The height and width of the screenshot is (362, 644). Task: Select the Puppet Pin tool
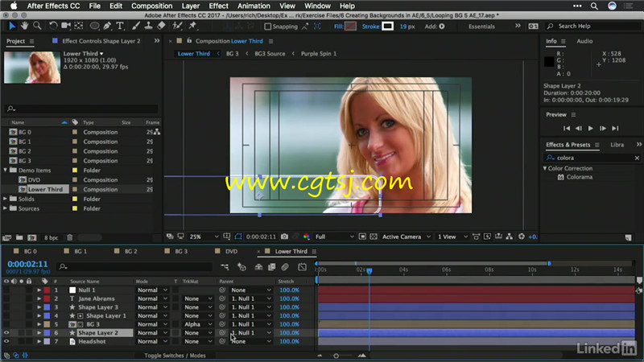[192, 26]
